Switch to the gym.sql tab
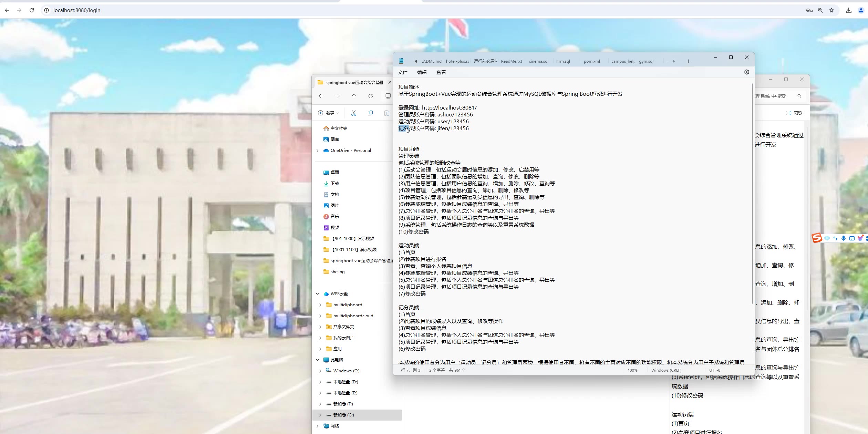The image size is (868, 434). pos(646,61)
